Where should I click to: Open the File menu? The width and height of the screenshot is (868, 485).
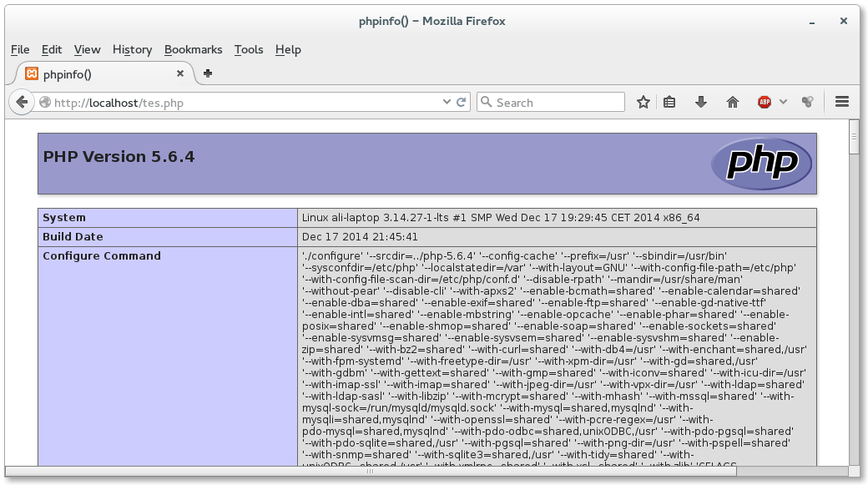pyautogui.click(x=20, y=50)
